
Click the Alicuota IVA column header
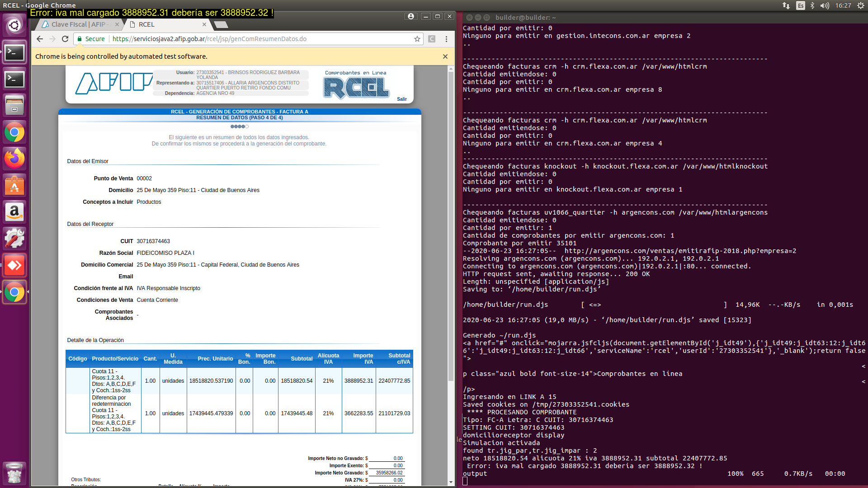pos(328,359)
